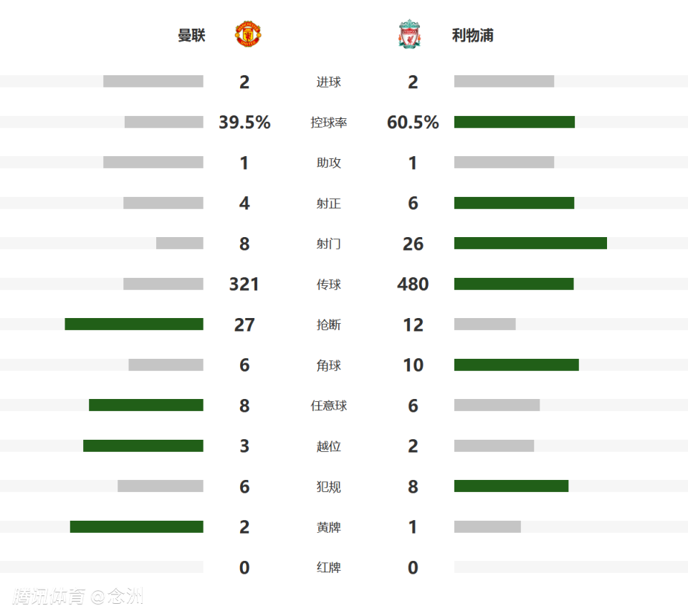Click Manchester United's green 越位 bar

(x=143, y=446)
